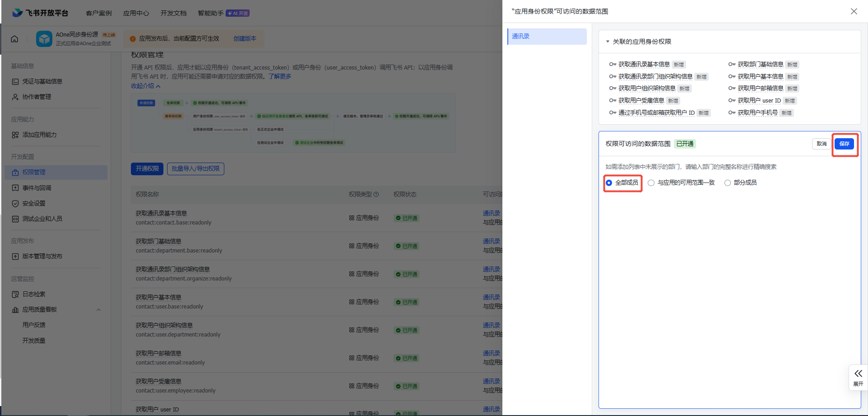Screen dimensions: 868x416
Task: Open the 了解更多 link
Action: pyautogui.click(x=280, y=76)
